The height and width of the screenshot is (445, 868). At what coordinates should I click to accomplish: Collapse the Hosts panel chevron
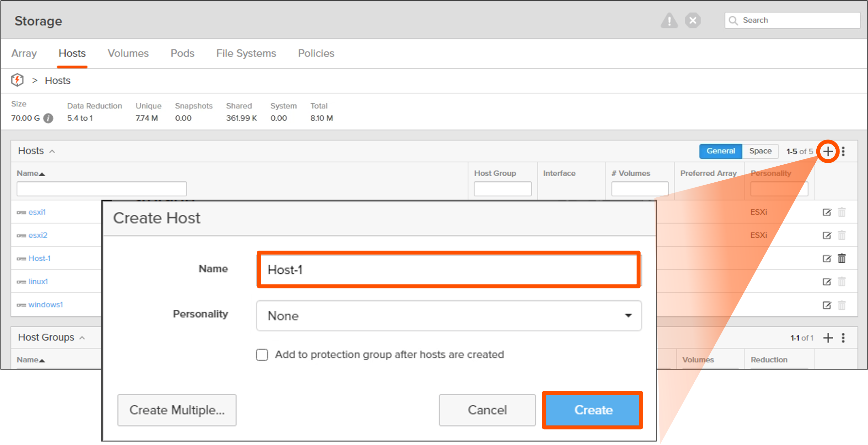point(52,152)
